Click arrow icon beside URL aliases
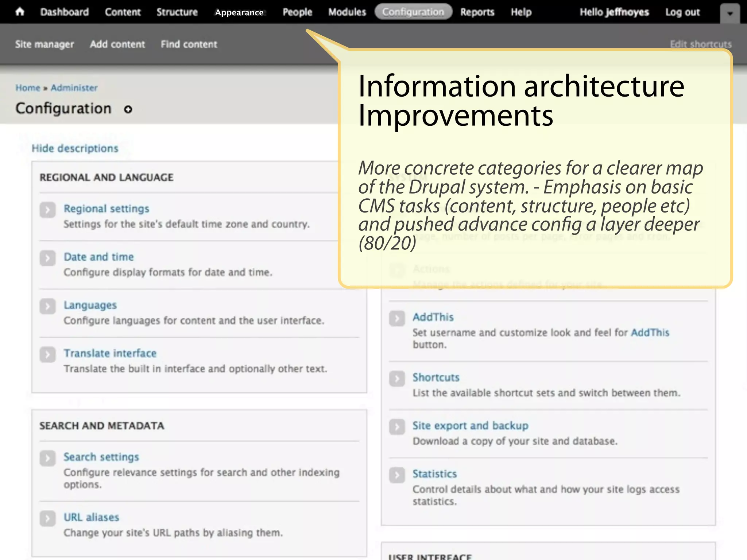The width and height of the screenshot is (747, 560). pyautogui.click(x=48, y=518)
